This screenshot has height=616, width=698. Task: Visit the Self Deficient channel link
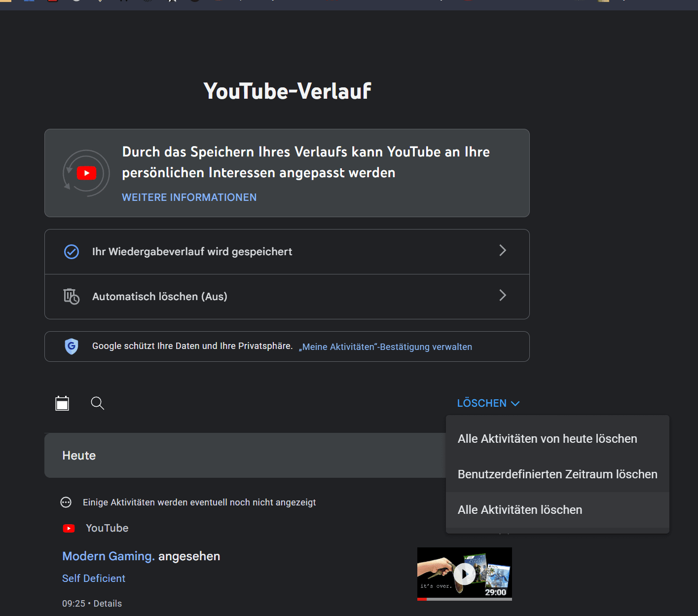94,578
